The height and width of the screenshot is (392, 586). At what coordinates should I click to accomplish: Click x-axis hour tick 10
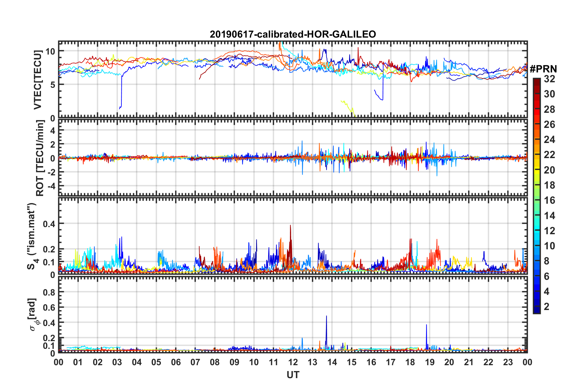[254, 362]
